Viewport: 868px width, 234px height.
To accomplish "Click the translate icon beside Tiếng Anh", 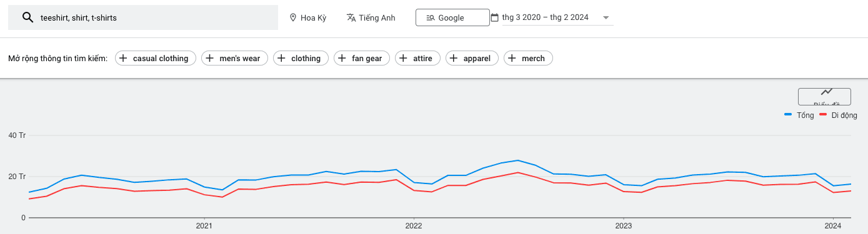I will click(351, 17).
